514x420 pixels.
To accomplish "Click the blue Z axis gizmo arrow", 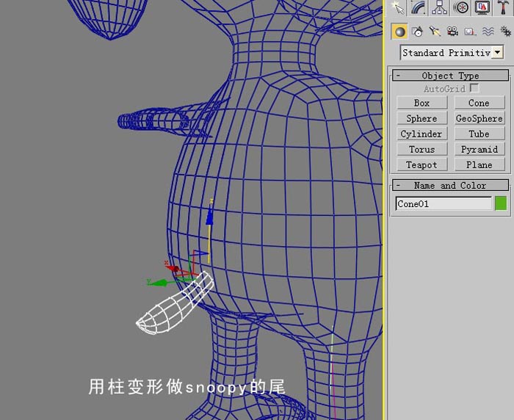I will pos(209,217).
